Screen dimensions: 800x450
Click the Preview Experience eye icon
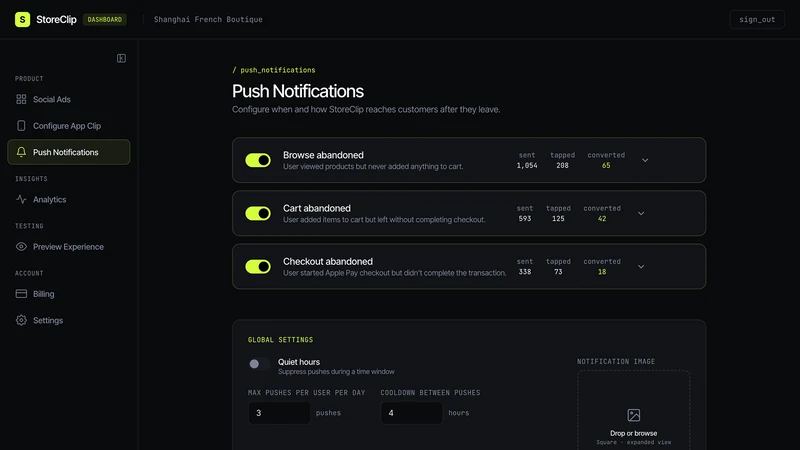[x=21, y=246]
